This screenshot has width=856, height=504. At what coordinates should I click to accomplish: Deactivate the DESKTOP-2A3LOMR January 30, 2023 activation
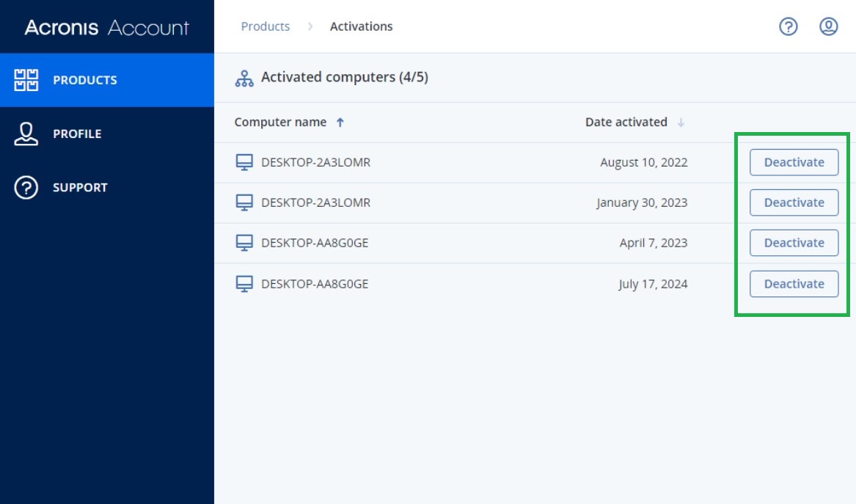point(793,202)
